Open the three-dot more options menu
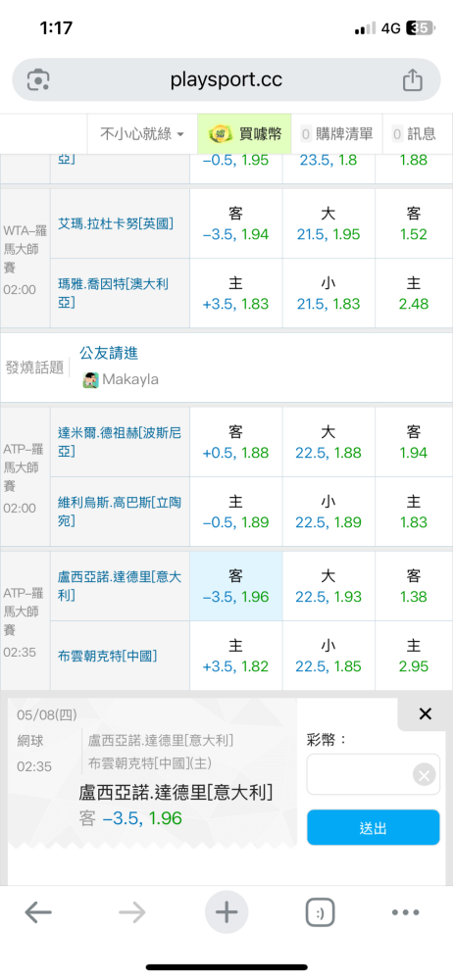 point(406,912)
